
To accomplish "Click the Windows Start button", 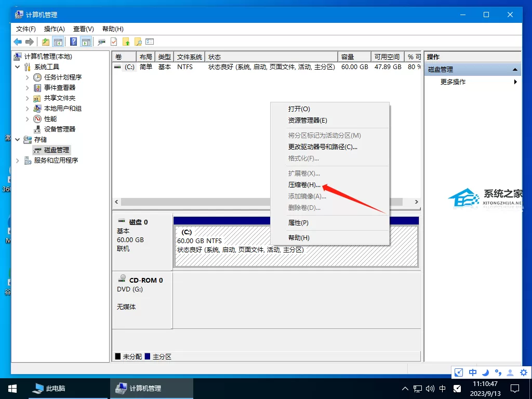I will click(x=12, y=389).
